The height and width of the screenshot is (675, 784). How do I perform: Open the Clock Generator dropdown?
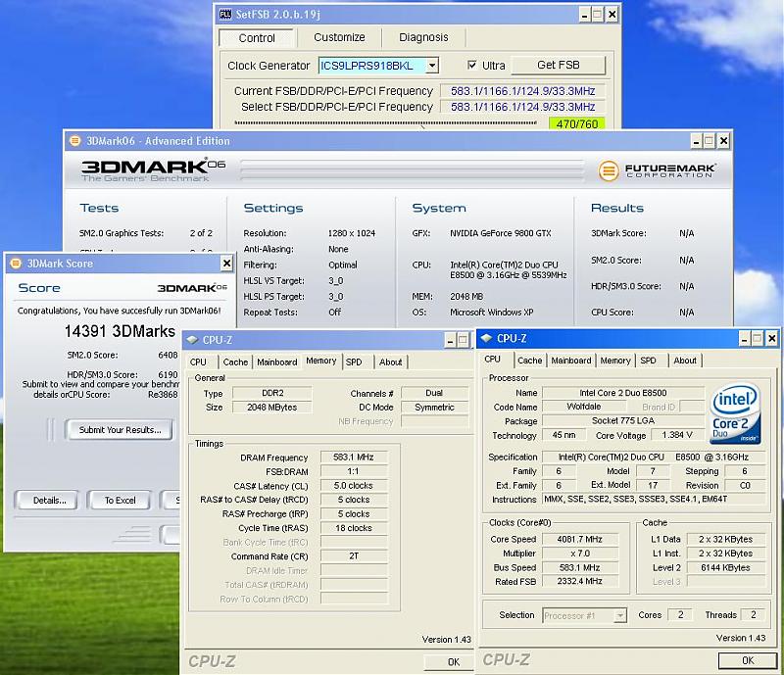point(432,66)
